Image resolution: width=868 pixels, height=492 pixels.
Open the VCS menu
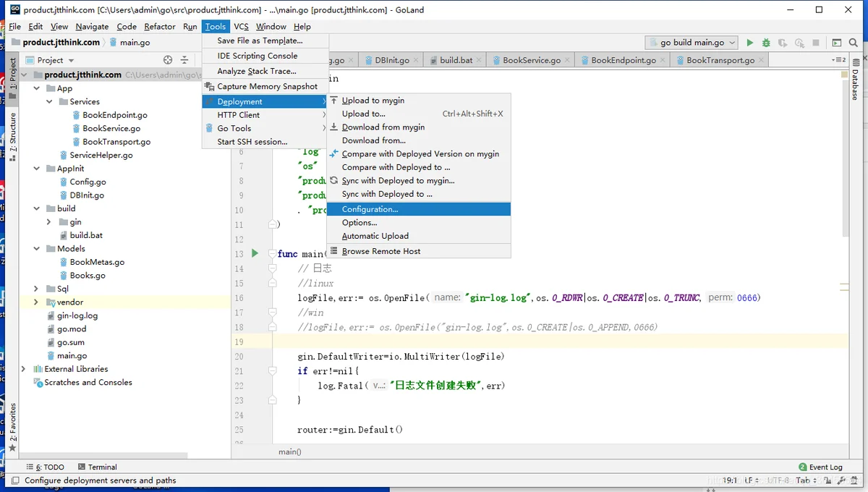click(x=241, y=27)
